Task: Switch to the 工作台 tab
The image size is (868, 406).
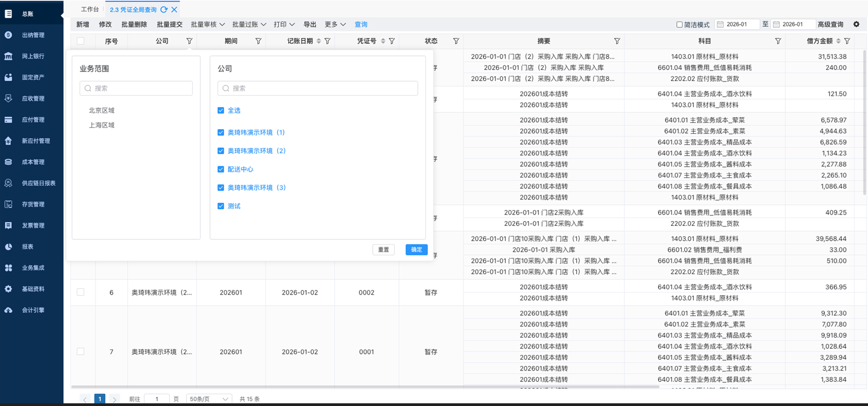Action: click(x=90, y=10)
